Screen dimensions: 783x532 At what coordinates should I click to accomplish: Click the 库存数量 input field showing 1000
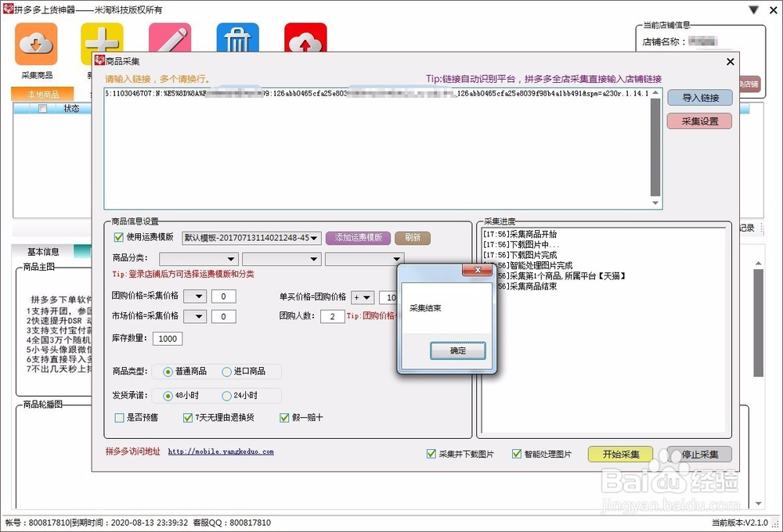click(x=168, y=339)
